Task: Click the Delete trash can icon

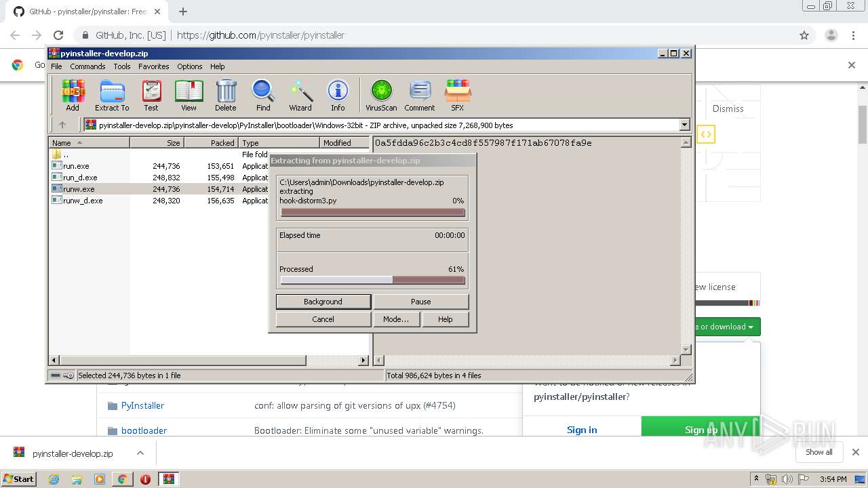Action: tap(226, 95)
